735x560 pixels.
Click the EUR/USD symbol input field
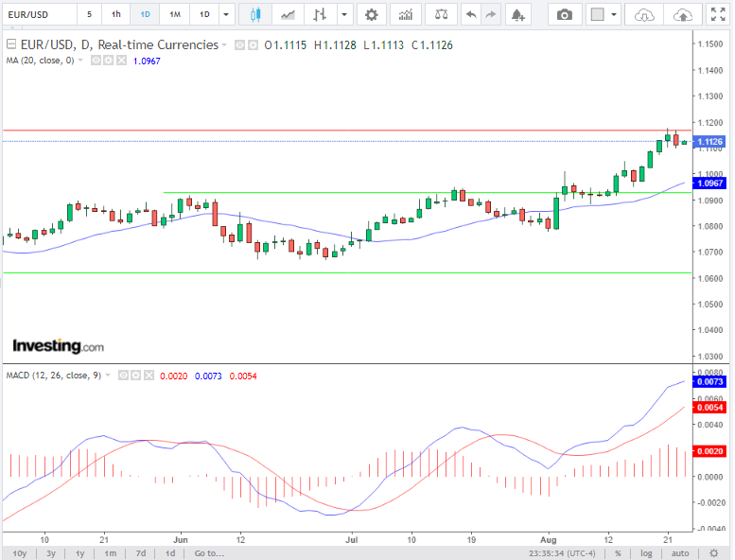pos(36,14)
